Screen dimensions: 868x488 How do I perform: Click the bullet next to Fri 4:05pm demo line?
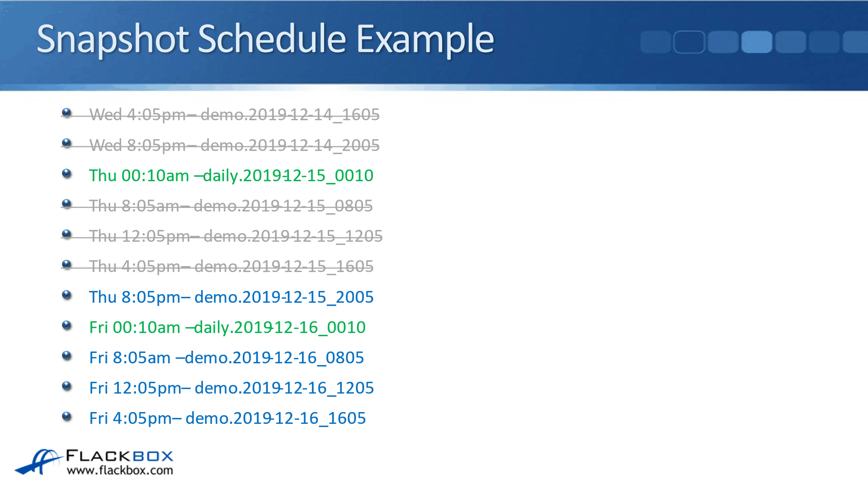pos(67,416)
